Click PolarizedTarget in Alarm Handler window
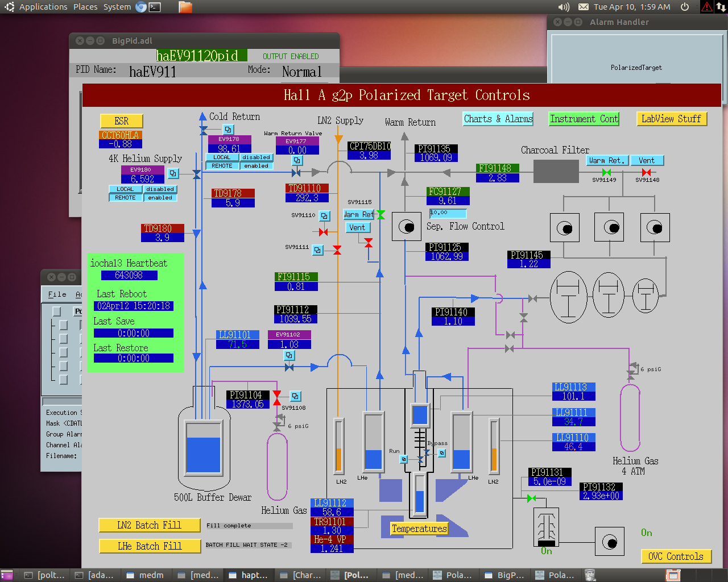The image size is (728, 582). 636,68
